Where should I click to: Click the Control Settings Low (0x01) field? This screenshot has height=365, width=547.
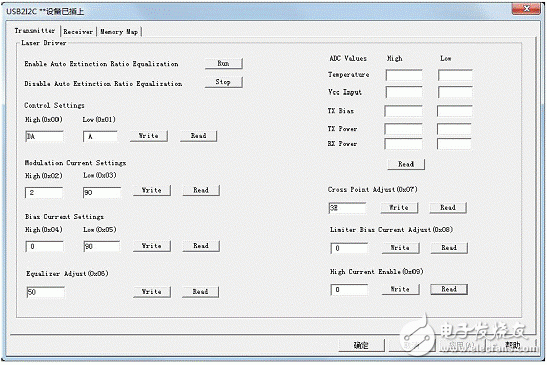100,136
